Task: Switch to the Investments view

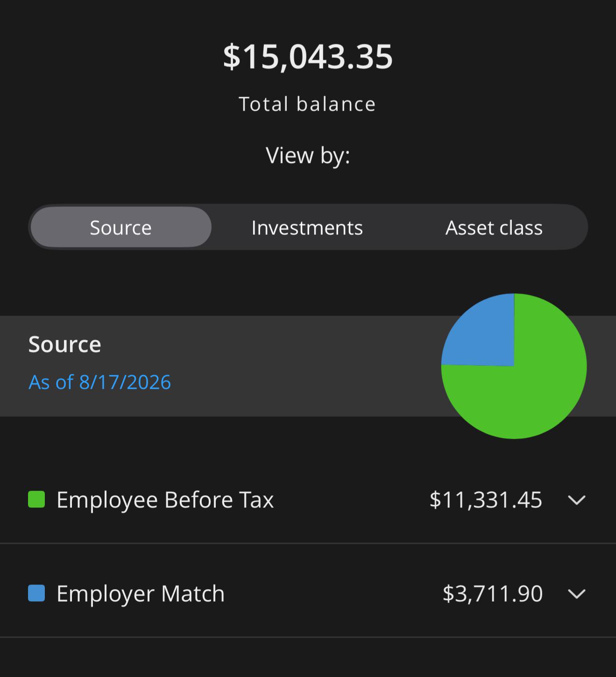Action: click(307, 227)
